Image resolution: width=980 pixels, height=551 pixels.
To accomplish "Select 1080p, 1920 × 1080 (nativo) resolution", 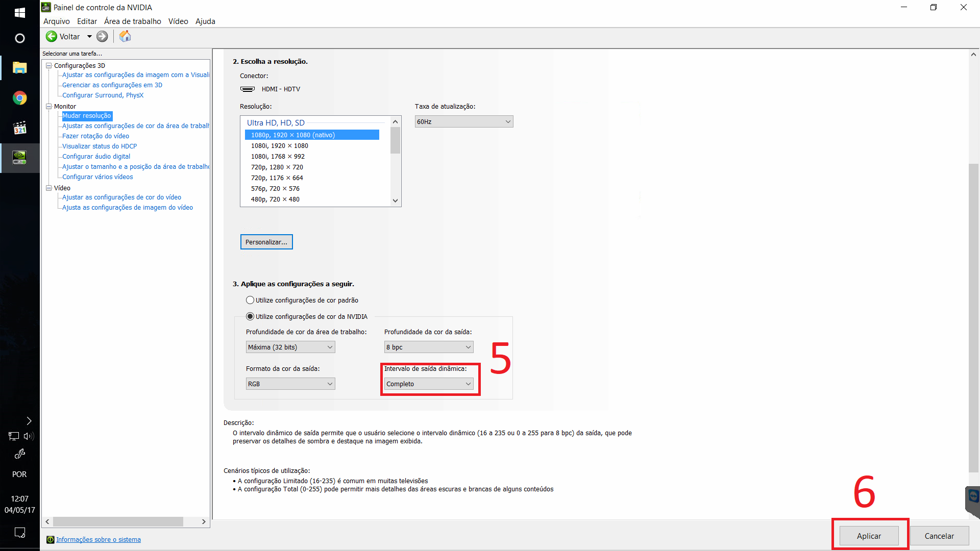I will coord(312,135).
